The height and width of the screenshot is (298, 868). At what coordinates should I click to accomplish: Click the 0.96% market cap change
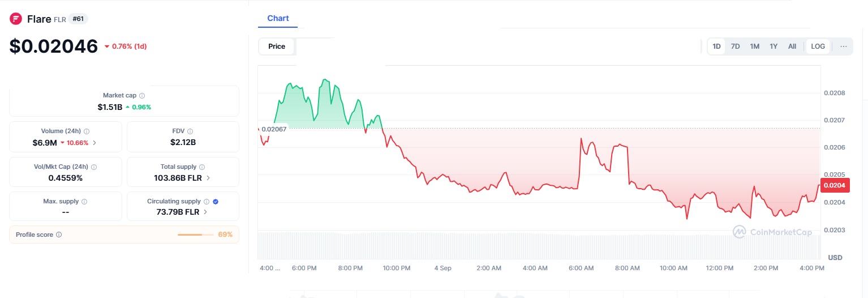point(139,107)
